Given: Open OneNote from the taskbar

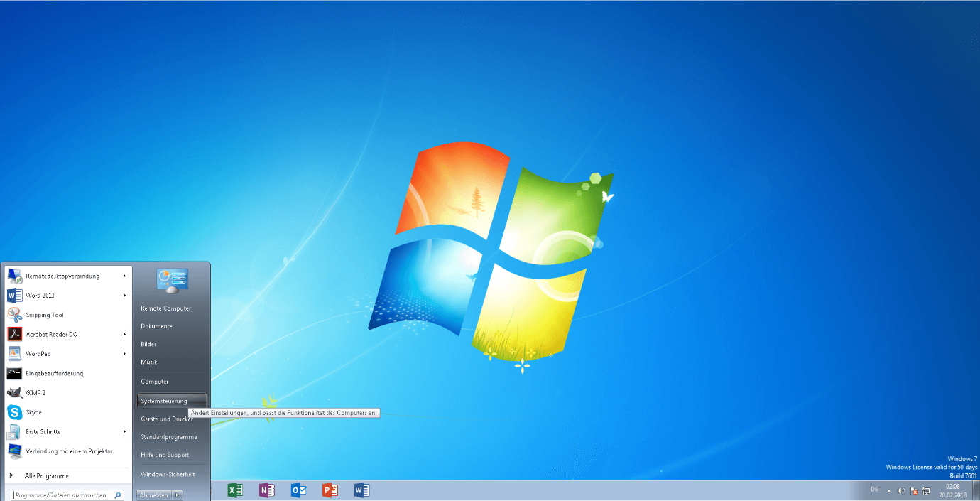Looking at the screenshot, I should click(x=267, y=490).
